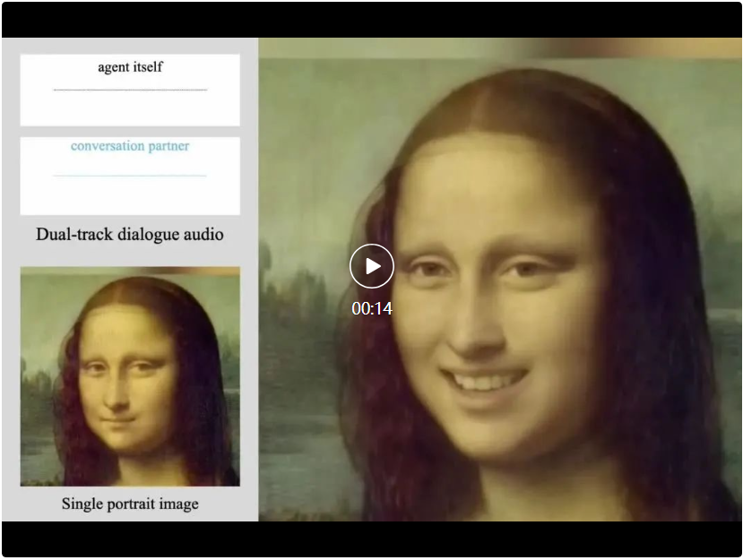Click the 'agent itself' text label
The width and height of the screenshot is (743, 560).
click(x=130, y=67)
